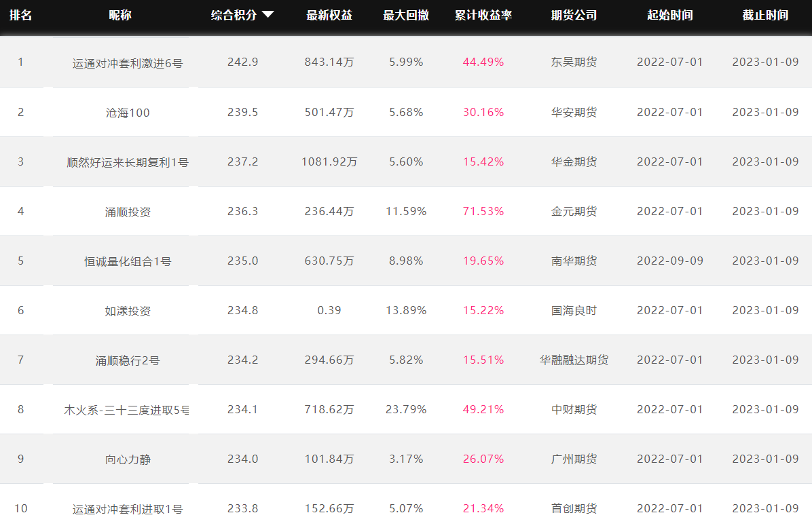This screenshot has height=532, width=812.
Task: Open nickname 涌顺稳行2号
Action: tap(128, 361)
